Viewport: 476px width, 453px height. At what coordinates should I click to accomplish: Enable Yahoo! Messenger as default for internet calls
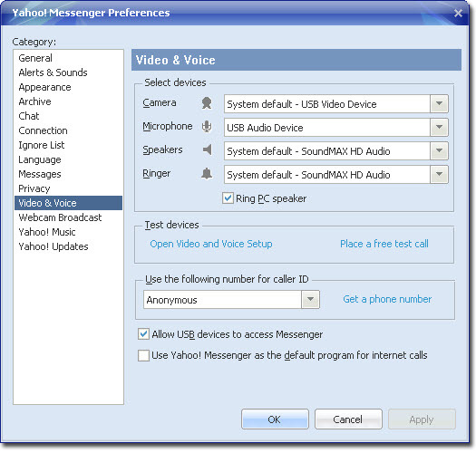pos(143,355)
